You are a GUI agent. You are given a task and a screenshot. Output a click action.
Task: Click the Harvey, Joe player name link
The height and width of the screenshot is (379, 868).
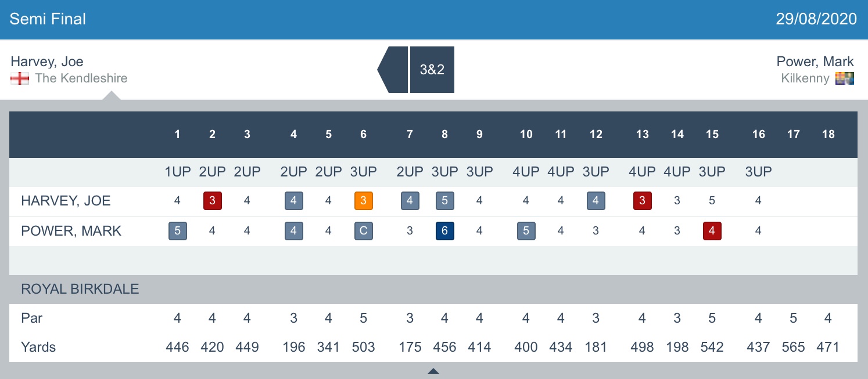(x=47, y=62)
